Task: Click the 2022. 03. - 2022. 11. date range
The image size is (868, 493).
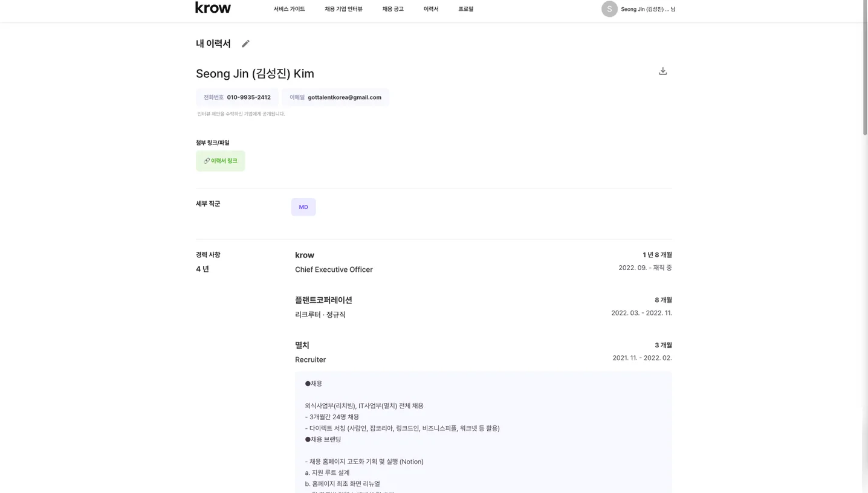Action: click(x=641, y=313)
